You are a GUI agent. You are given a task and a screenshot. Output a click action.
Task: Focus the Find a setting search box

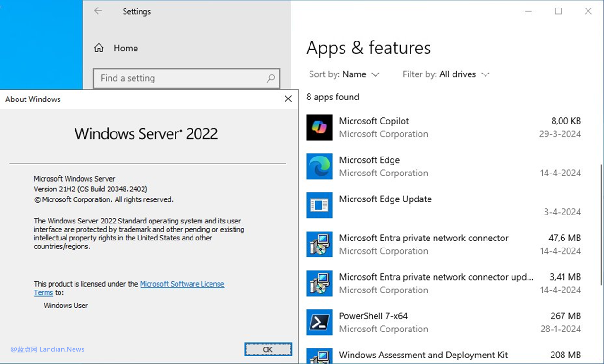[187, 78]
